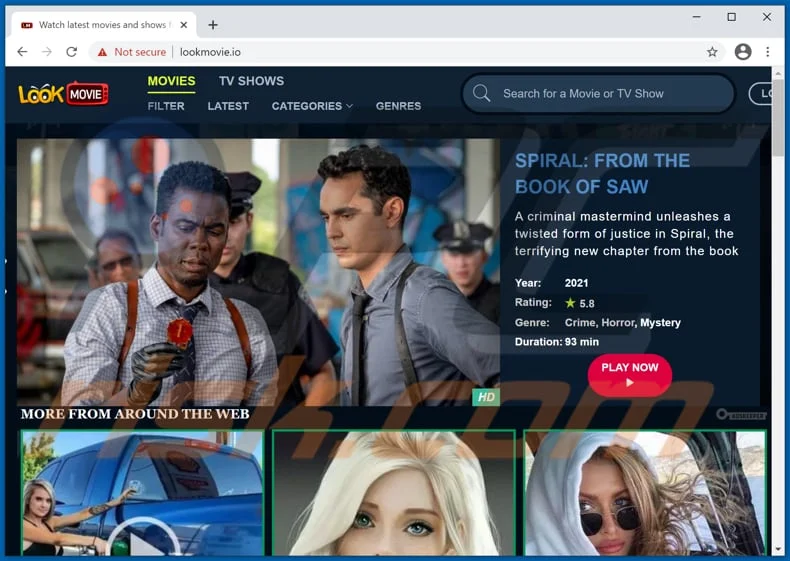This screenshot has height=561, width=790.
Task: Click the movie description text
Action: pyautogui.click(x=626, y=234)
